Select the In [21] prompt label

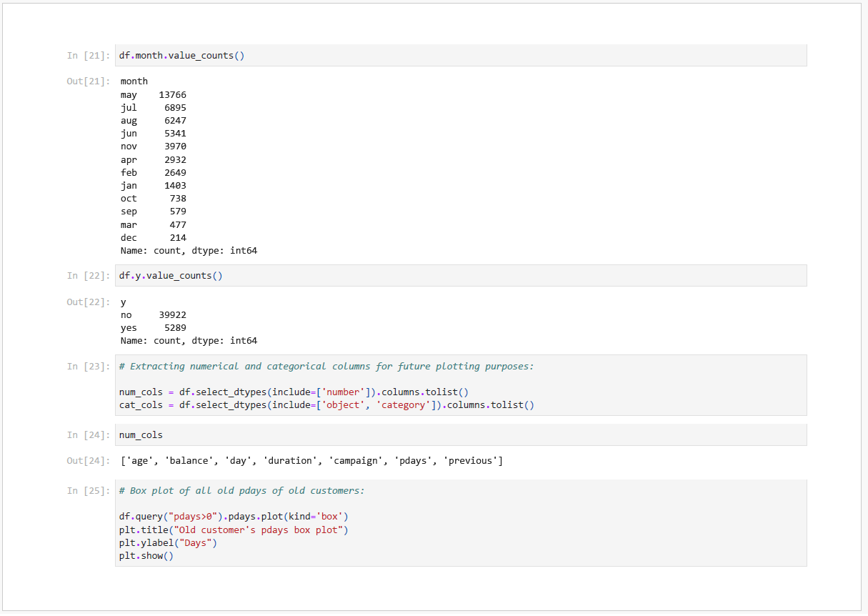pos(88,56)
